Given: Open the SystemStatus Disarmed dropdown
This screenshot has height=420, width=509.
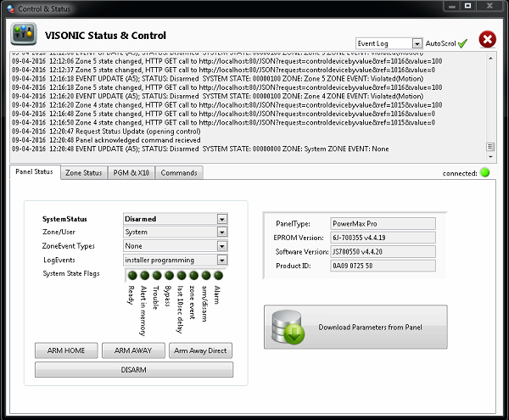Looking at the screenshot, I should (x=221, y=219).
